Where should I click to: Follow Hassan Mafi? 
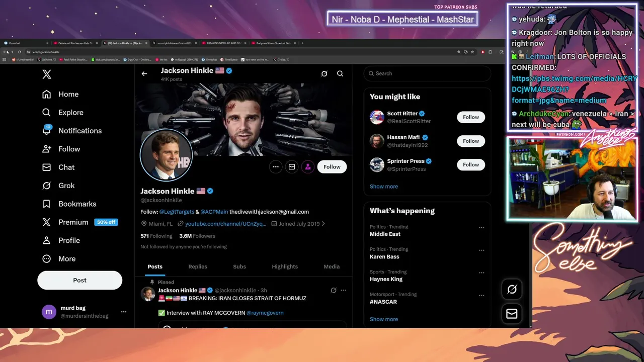471,141
